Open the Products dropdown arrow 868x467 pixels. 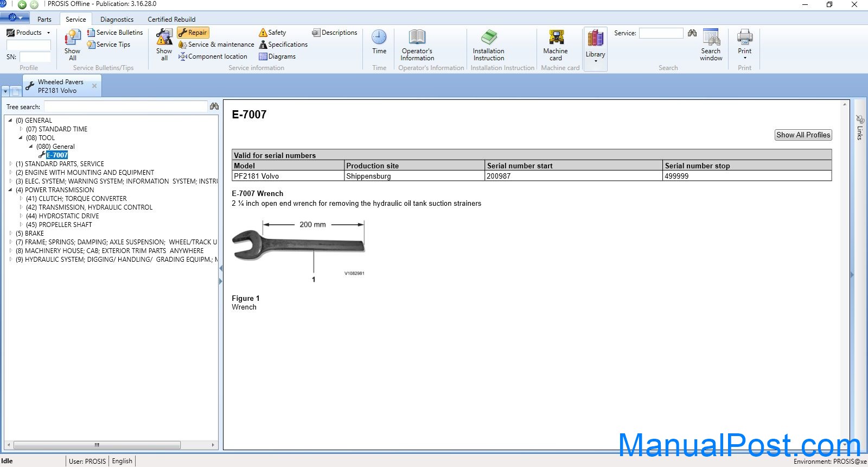(48, 33)
